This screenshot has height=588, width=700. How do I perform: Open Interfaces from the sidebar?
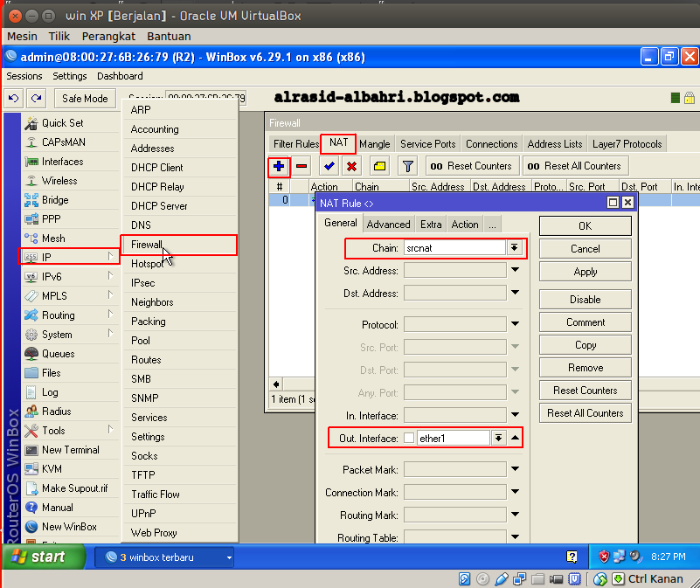[63, 161]
